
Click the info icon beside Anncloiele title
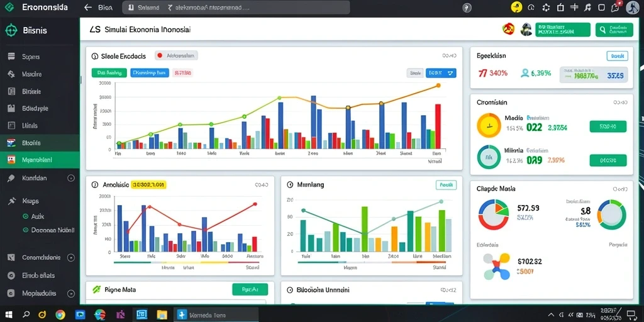[95, 185]
